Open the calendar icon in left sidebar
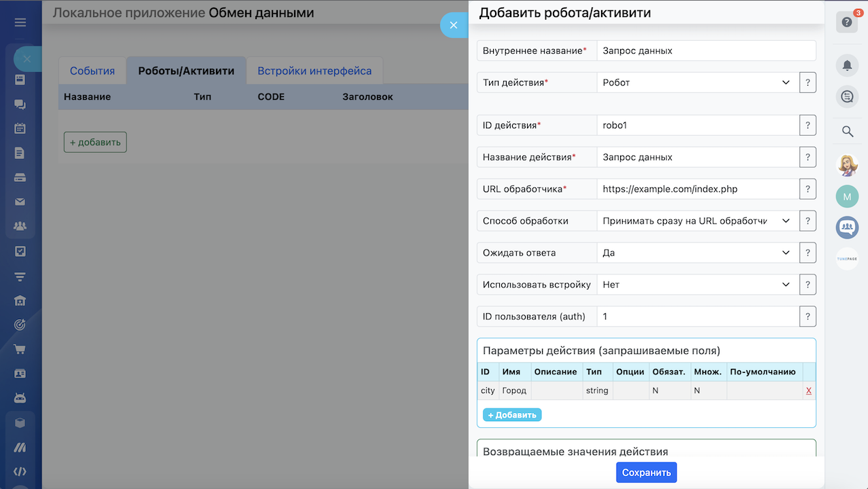Viewport: 868px width, 489px height. coord(20,128)
